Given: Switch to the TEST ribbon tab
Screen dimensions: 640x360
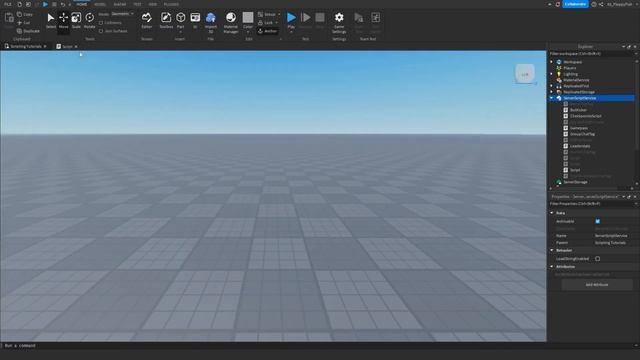Looking at the screenshot, I should pyautogui.click(x=137, y=4).
